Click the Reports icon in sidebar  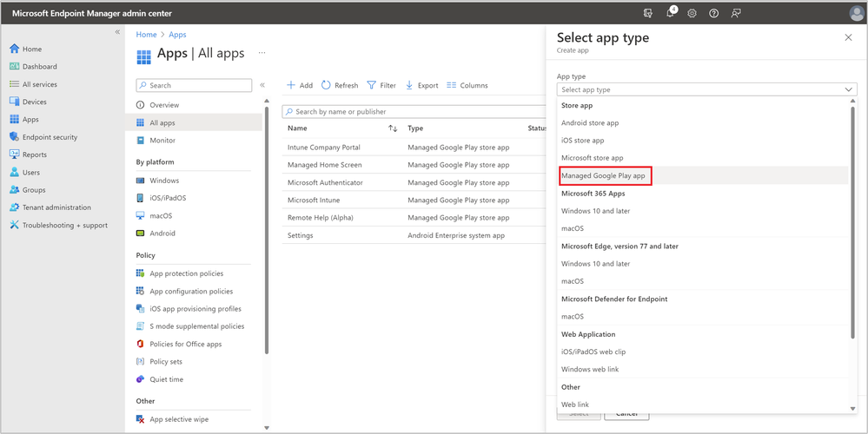coord(15,155)
